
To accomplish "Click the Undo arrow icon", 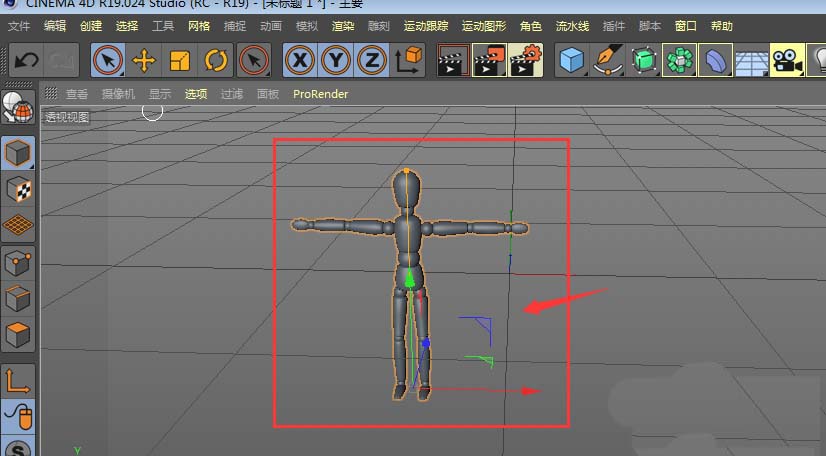I will tap(25, 60).
